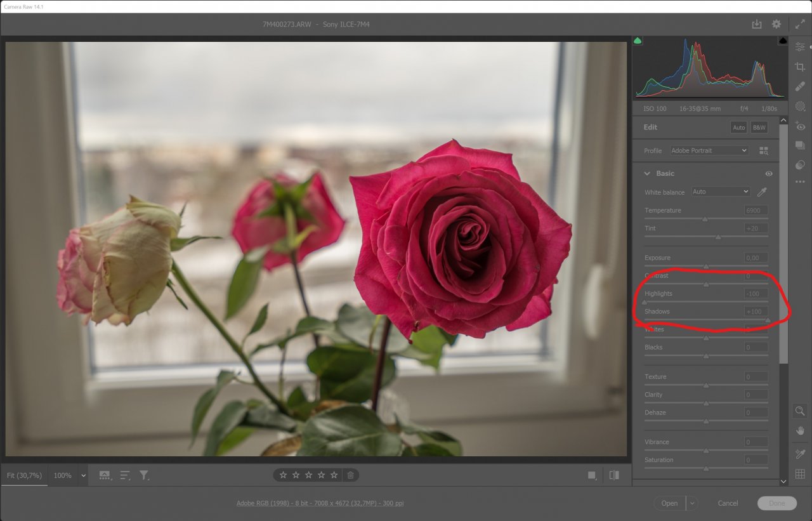Viewport: 812px width, 521px height.
Task: Click the Tint value field +20
Action: [756, 228]
